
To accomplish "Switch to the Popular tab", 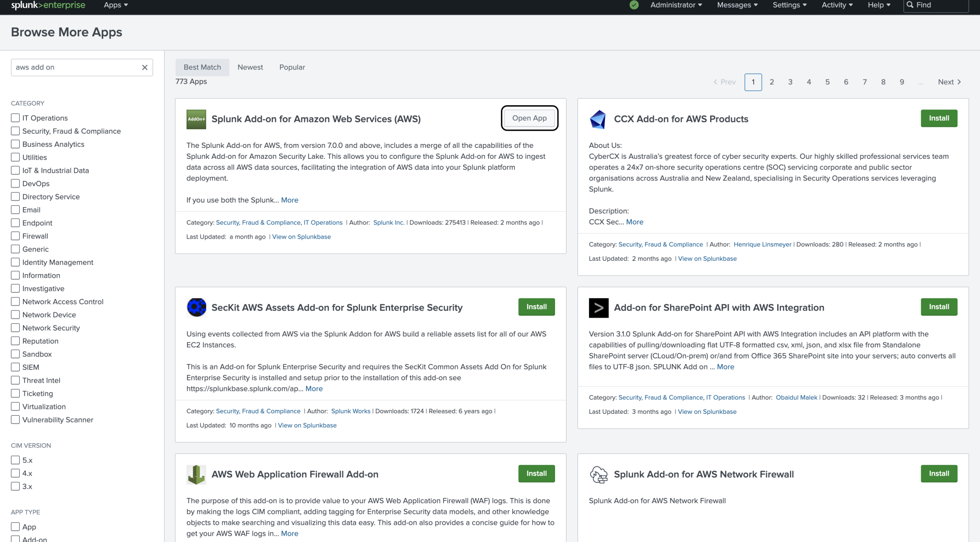I will pyautogui.click(x=292, y=67).
